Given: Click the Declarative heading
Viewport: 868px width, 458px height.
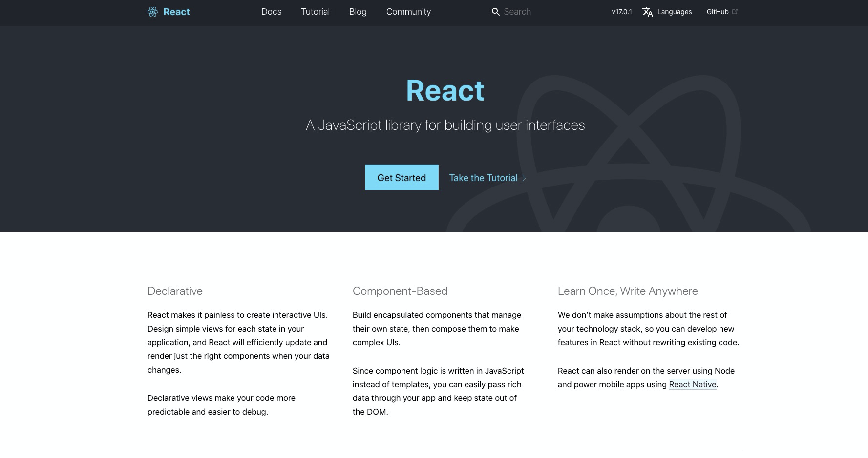Looking at the screenshot, I should [x=175, y=291].
